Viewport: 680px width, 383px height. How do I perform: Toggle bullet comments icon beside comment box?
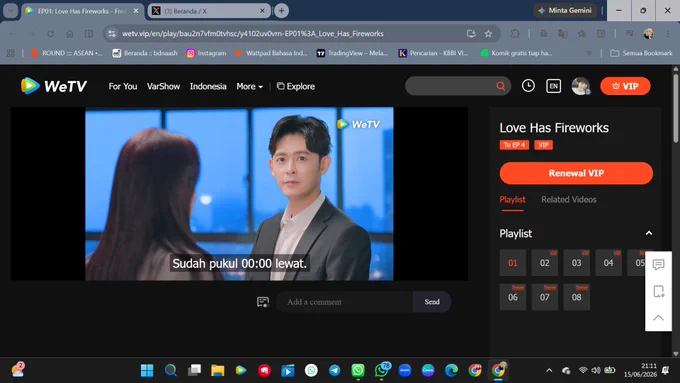point(263,302)
